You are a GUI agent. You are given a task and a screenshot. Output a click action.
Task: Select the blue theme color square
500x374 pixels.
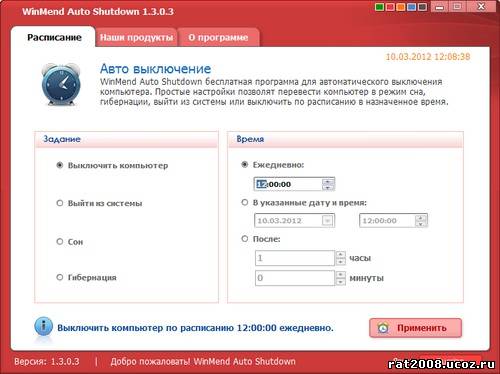pos(412,7)
